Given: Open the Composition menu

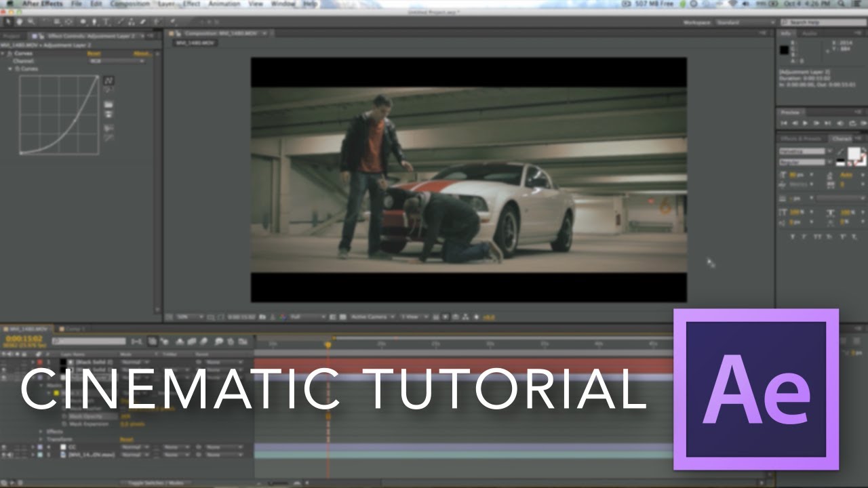Looking at the screenshot, I should 130,4.
